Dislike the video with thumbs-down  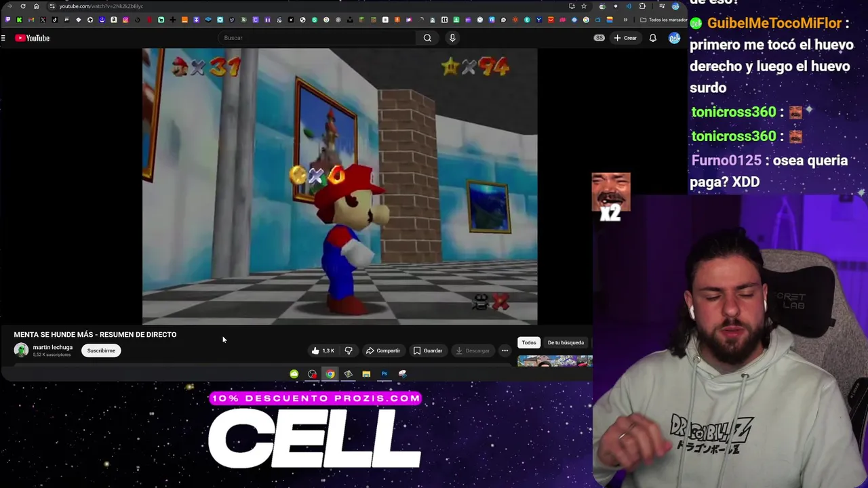coord(349,350)
